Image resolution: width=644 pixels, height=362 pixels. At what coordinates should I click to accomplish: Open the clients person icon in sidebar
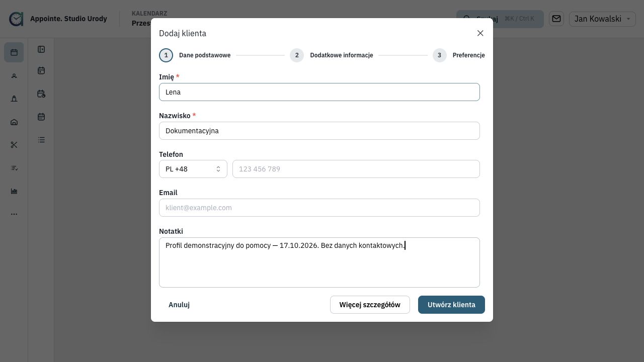click(x=14, y=75)
